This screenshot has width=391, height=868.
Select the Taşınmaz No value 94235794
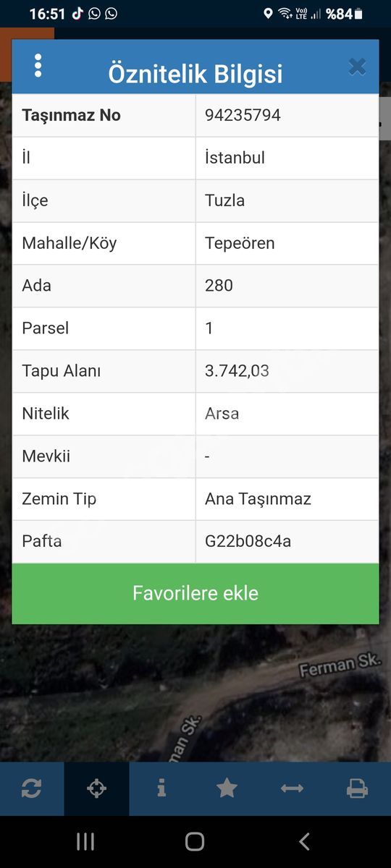click(x=243, y=115)
